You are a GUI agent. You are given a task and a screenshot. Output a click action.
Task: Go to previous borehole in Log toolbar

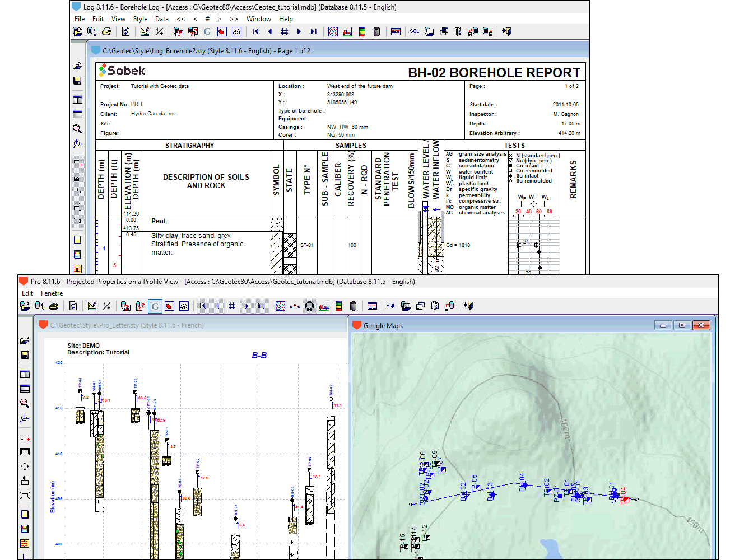click(x=270, y=32)
